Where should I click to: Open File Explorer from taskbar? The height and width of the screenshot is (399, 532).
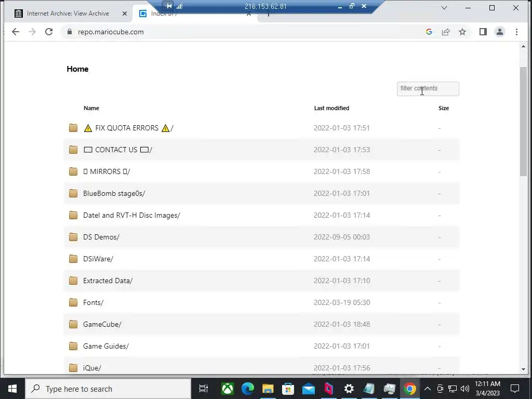pyautogui.click(x=268, y=389)
